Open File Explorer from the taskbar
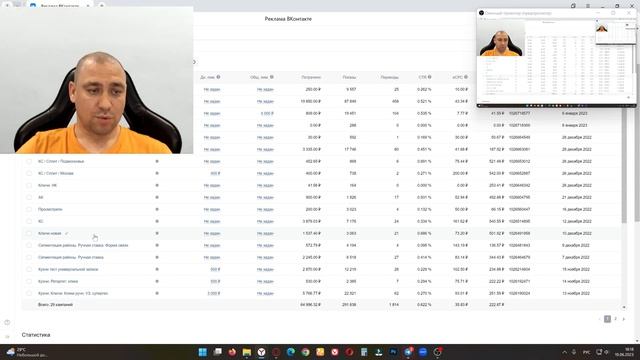Screen dimensions: 640x360 coord(247,352)
